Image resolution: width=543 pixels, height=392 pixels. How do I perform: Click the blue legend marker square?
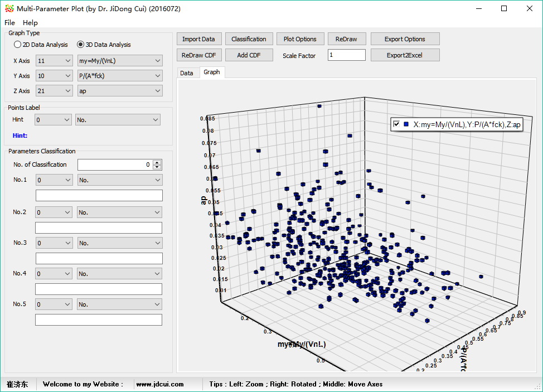[406, 124]
